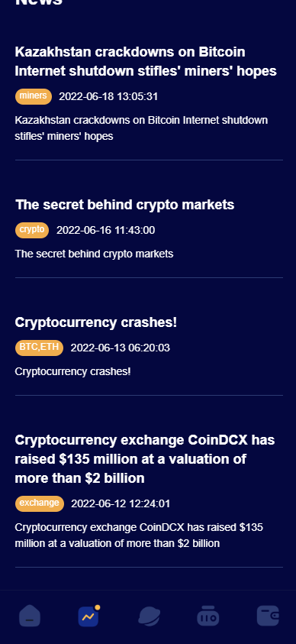296x644 pixels.
Task: Click the CoinDCX article summary paragraph
Action: 139,536
